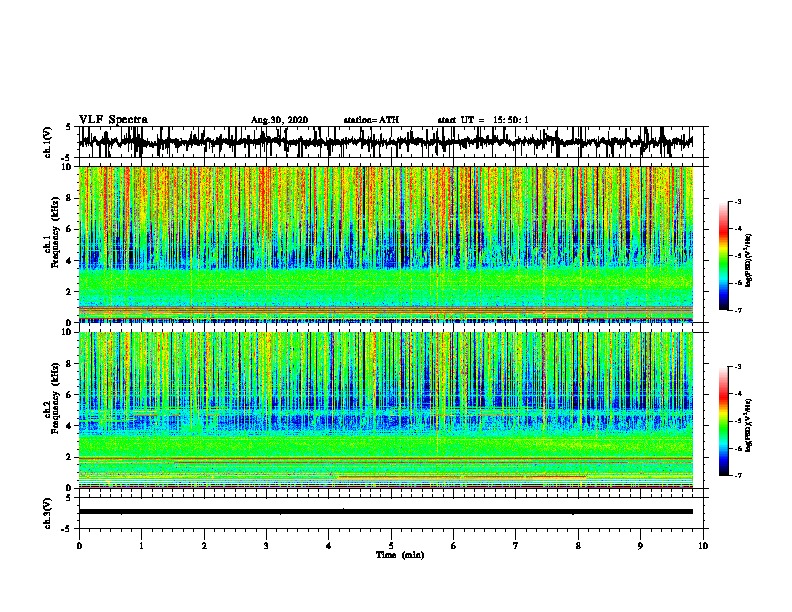The image size is (792, 612).
Task: Click time axis tick label "6"
Action: pos(454,546)
